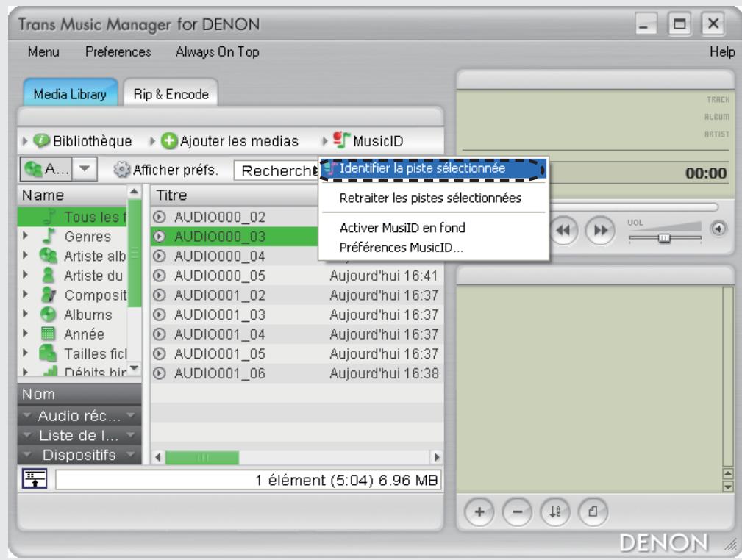Click the Artiste du person icon
The height and width of the screenshot is (560, 742).
point(48,276)
